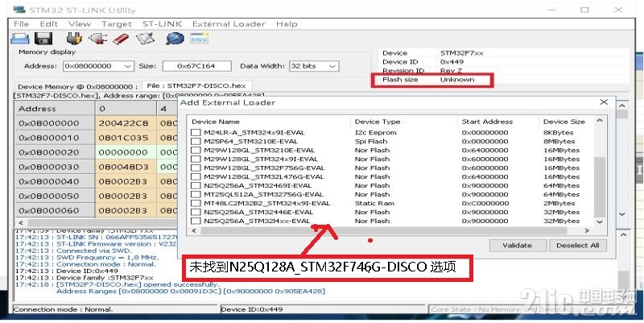Click memory cell 080048D3
644x323 pixels.
pyautogui.click(x=126, y=167)
